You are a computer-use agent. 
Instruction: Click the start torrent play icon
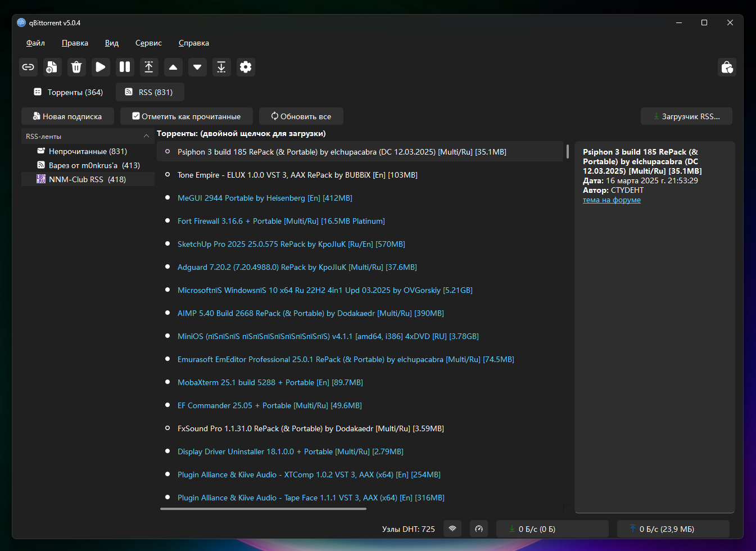(101, 67)
